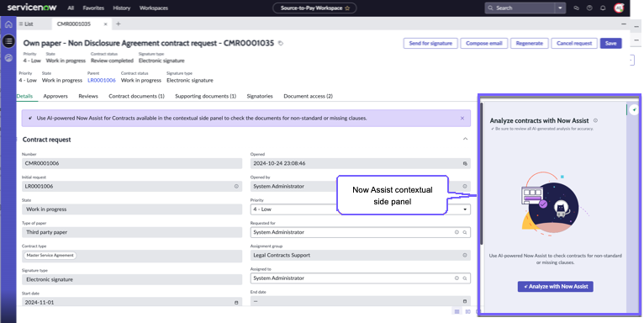The image size is (644, 323).
Task: Collapse the tab strip with the minus control
Action: pyautogui.click(x=624, y=24)
